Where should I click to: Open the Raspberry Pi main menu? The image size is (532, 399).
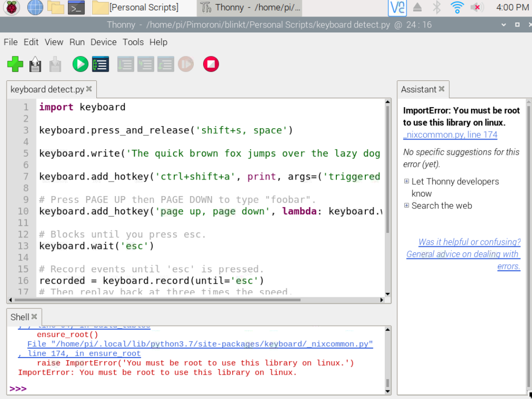tap(11, 7)
